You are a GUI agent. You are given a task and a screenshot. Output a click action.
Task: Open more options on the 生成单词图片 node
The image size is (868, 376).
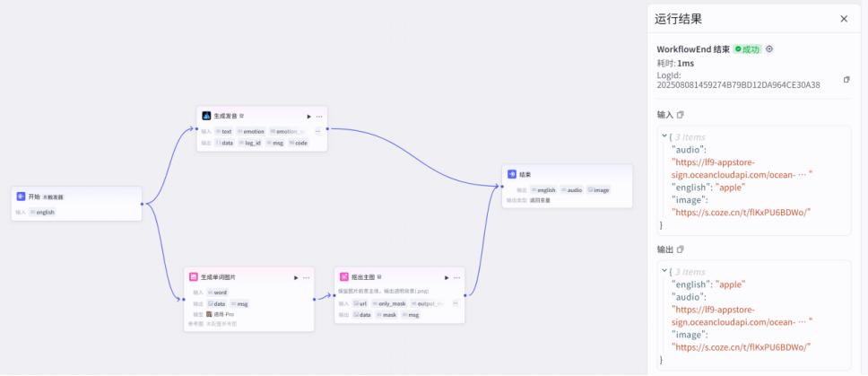tap(307, 277)
